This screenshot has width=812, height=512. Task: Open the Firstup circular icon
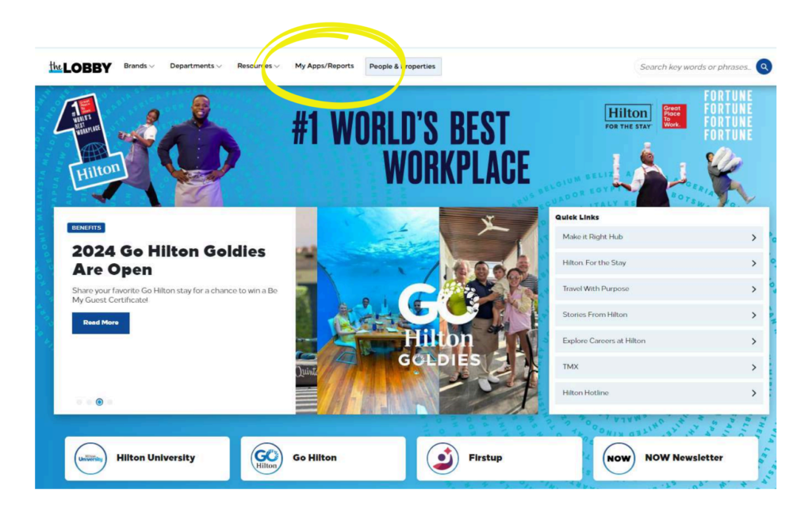[x=442, y=458]
